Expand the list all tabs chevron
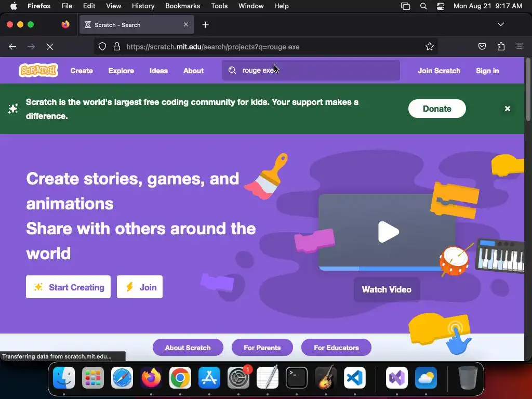Image resolution: width=532 pixels, height=399 pixels. (500, 24)
